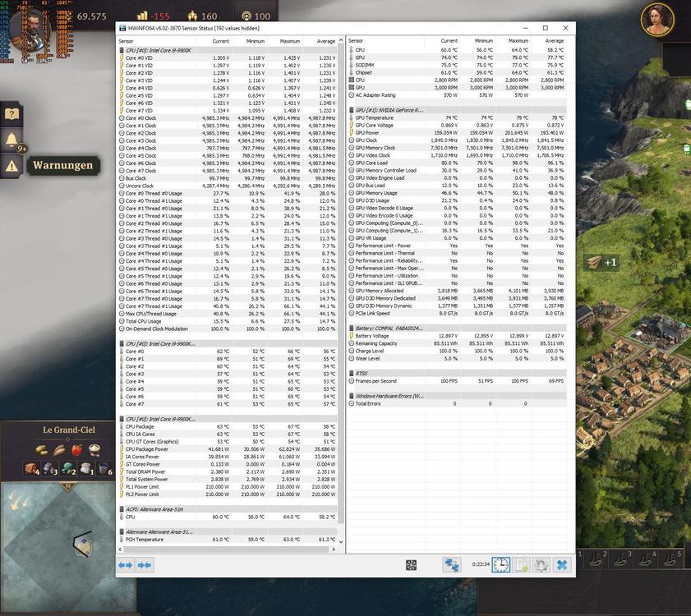Select the GPU [#1] NVIDIA GeForce sensor group
Image resolution: width=691 pixels, height=616 pixels.
(389, 110)
